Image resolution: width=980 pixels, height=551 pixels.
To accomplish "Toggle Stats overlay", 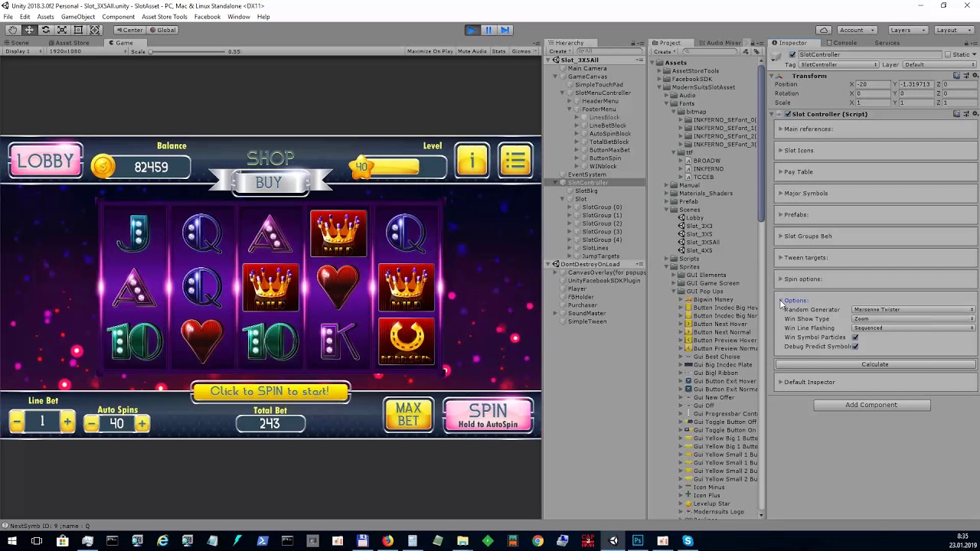I will pyautogui.click(x=498, y=51).
